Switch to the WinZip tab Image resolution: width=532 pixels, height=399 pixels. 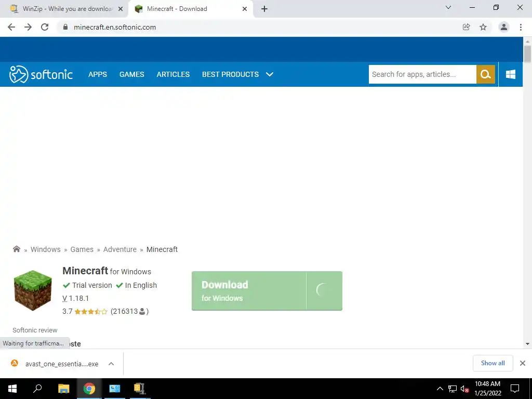click(63, 9)
